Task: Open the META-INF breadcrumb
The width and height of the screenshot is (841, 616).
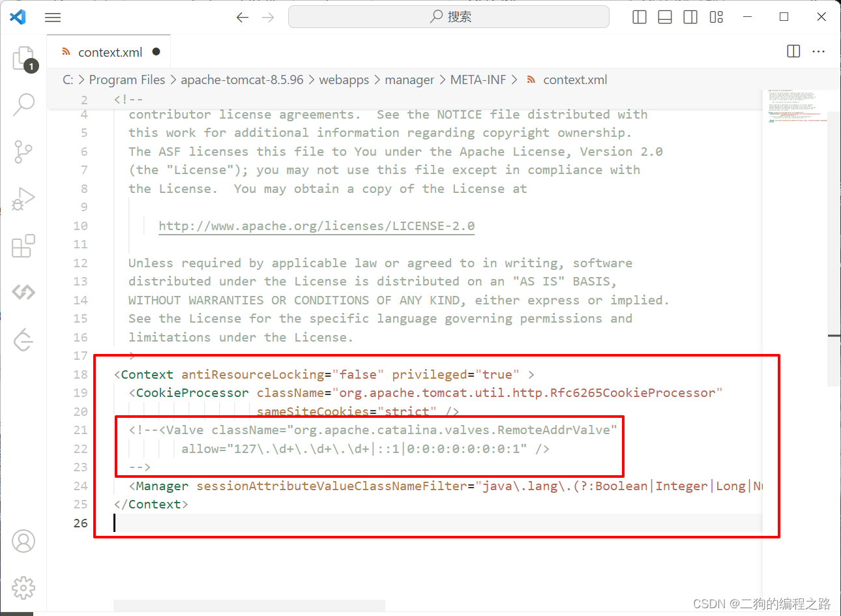Action: [478, 80]
